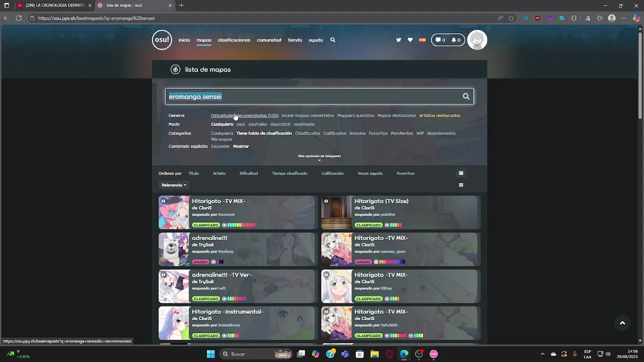644x362 pixels.
Task: Filter by Pendientes category
Action: tap(402, 133)
